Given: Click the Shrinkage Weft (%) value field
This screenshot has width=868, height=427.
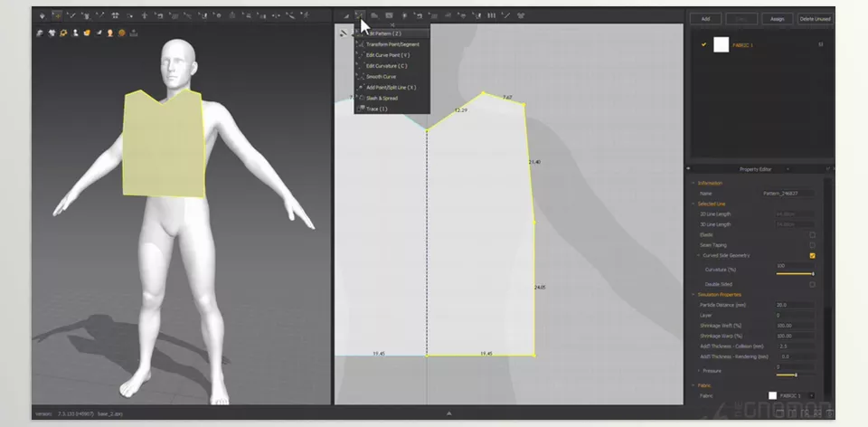Looking at the screenshot, I should [x=796, y=326].
